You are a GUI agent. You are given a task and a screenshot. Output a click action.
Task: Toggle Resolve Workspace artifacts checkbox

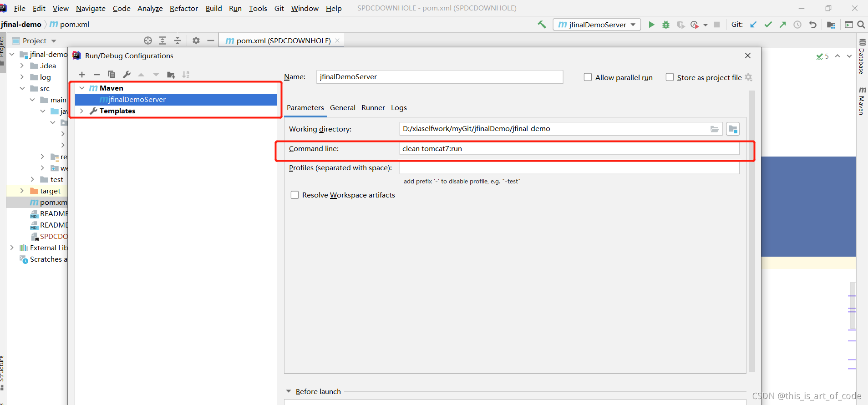click(x=295, y=195)
